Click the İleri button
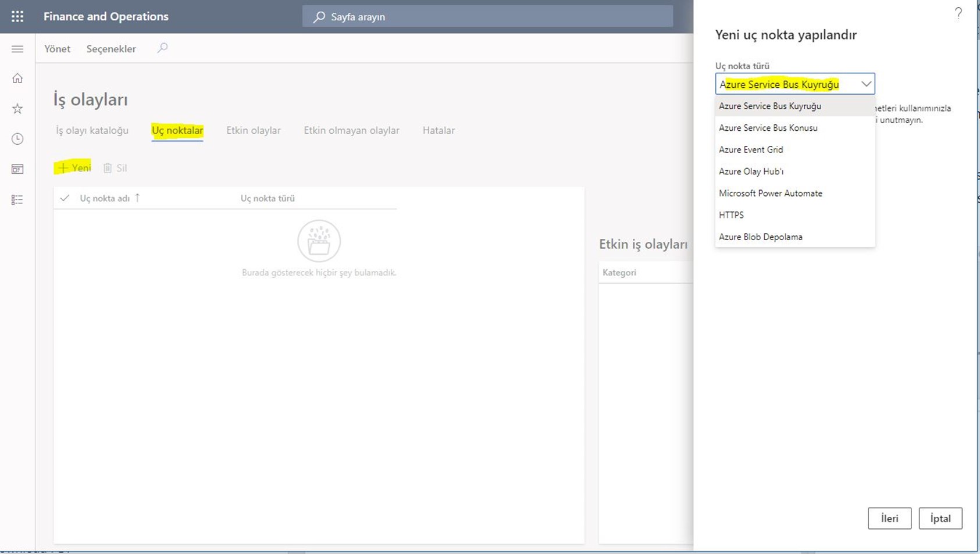 (889, 518)
